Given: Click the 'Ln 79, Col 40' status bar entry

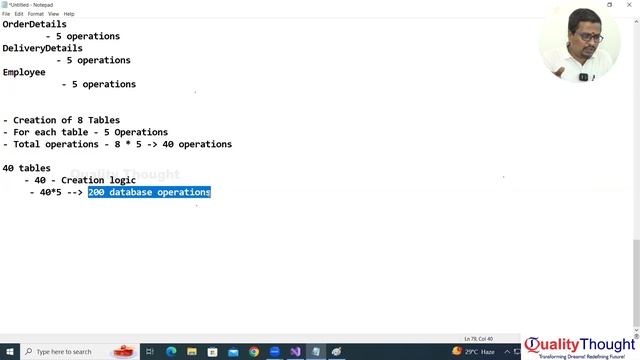Looking at the screenshot, I should click(478, 339).
